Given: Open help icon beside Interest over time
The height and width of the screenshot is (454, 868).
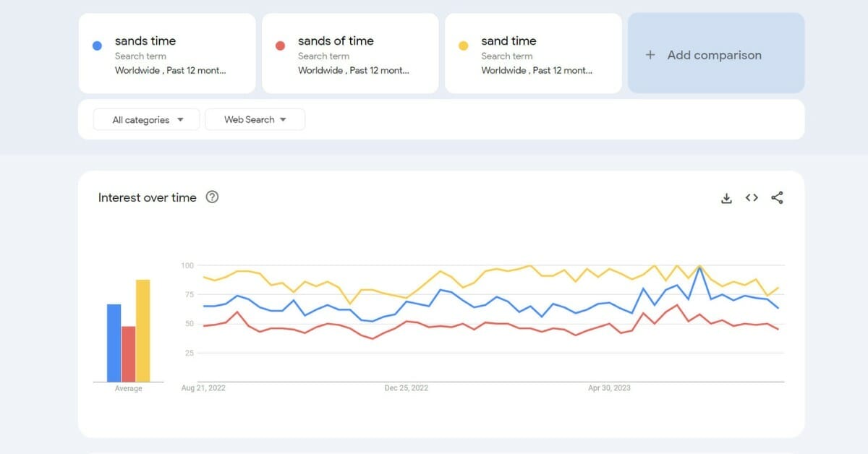Looking at the screenshot, I should coord(212,197).
